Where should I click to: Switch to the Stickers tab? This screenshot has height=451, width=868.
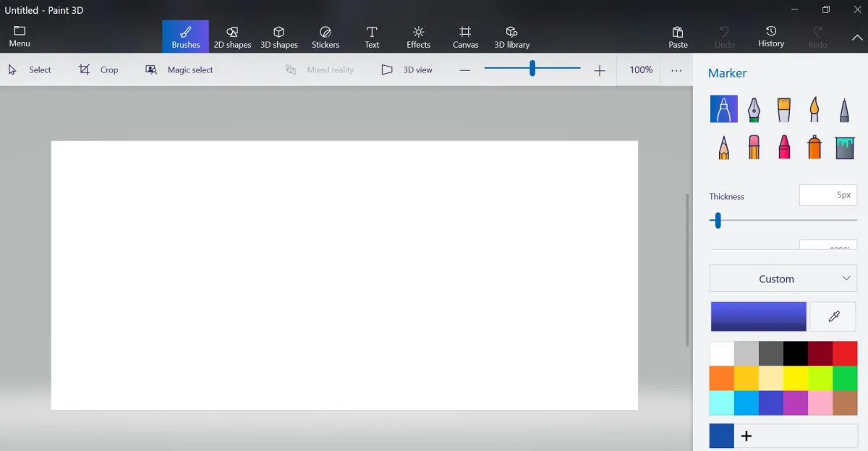pos(325,36)
